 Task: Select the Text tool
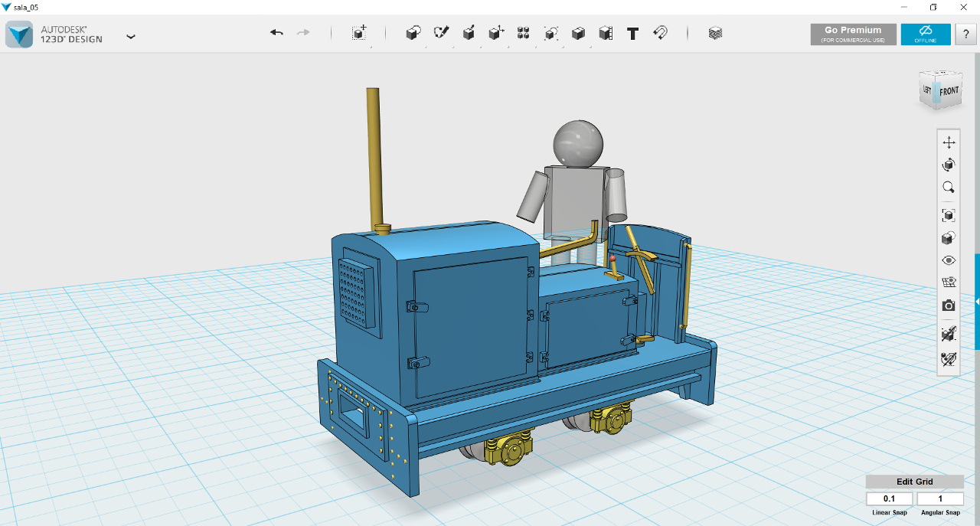[x=632, y=33]
